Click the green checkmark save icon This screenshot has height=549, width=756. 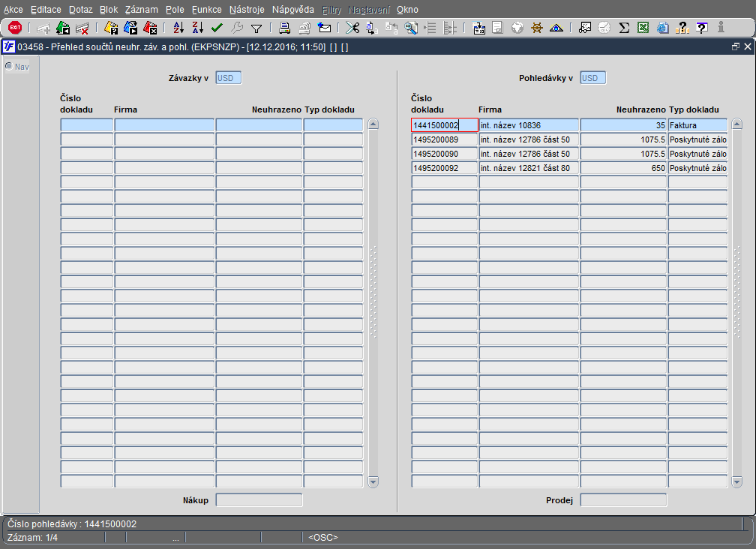pyautogui.click(x=217, y=28)
